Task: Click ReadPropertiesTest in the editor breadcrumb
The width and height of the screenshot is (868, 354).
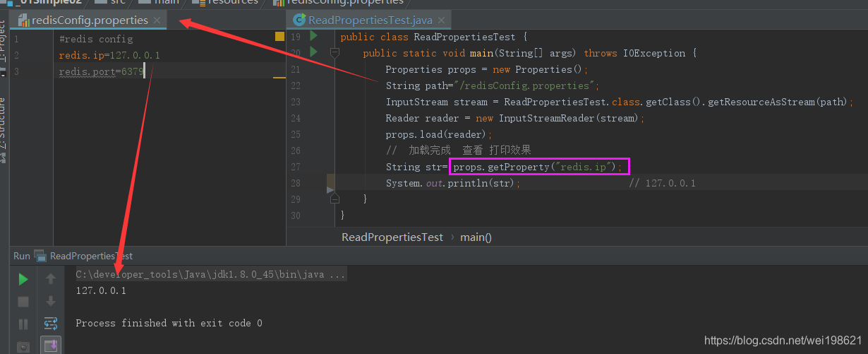Action: pyautogui.click(x=392, y=237)
